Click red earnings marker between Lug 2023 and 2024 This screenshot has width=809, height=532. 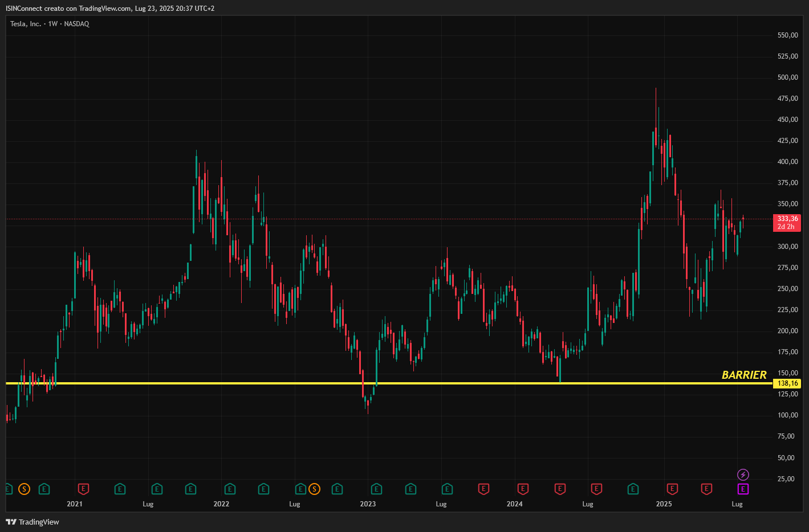[x=483, y=489]
